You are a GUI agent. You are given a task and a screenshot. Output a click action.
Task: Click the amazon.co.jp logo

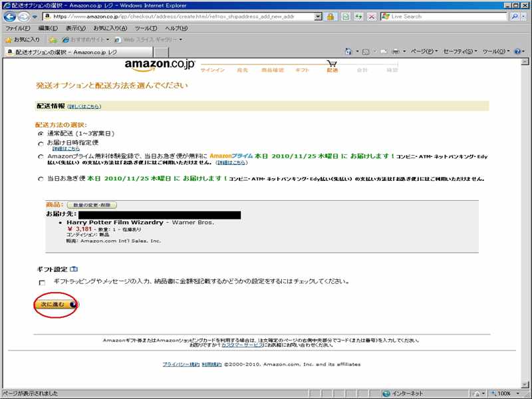point(160,65)
